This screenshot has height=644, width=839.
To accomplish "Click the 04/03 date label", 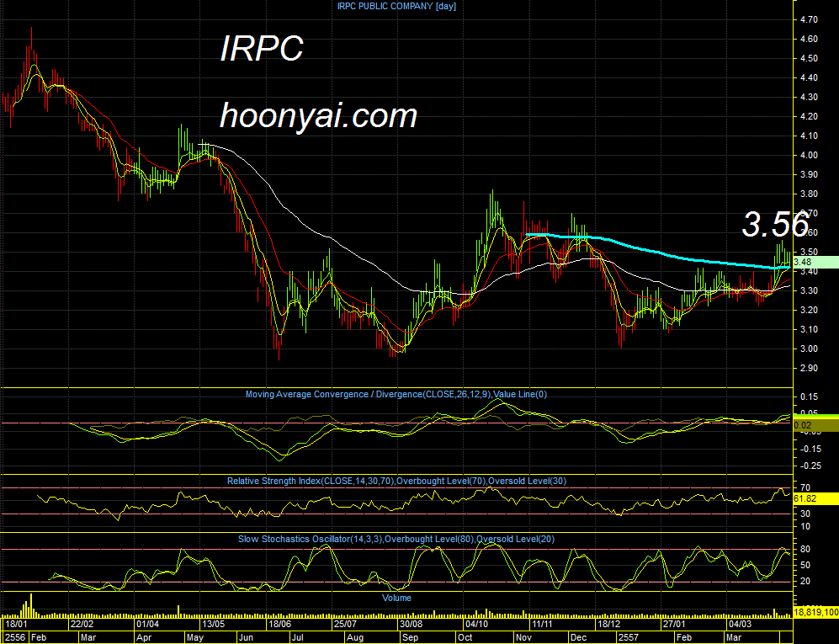I will (x=740, y=624).
